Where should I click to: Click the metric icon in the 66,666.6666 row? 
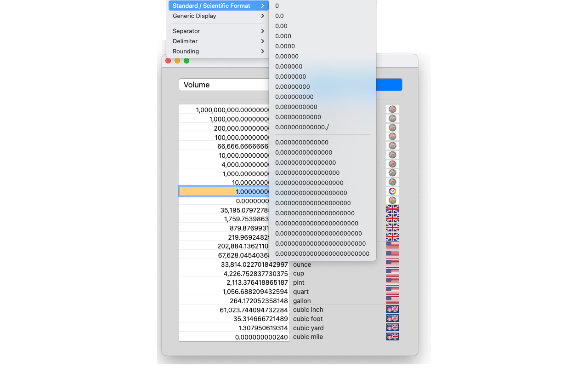392,146
